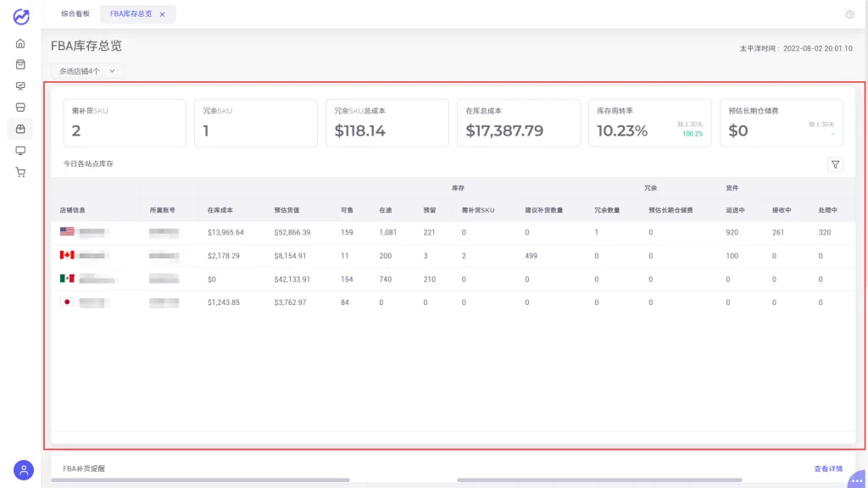Click the 可售 column header
This screenshot has height=488, width=868.
(347, 210)
